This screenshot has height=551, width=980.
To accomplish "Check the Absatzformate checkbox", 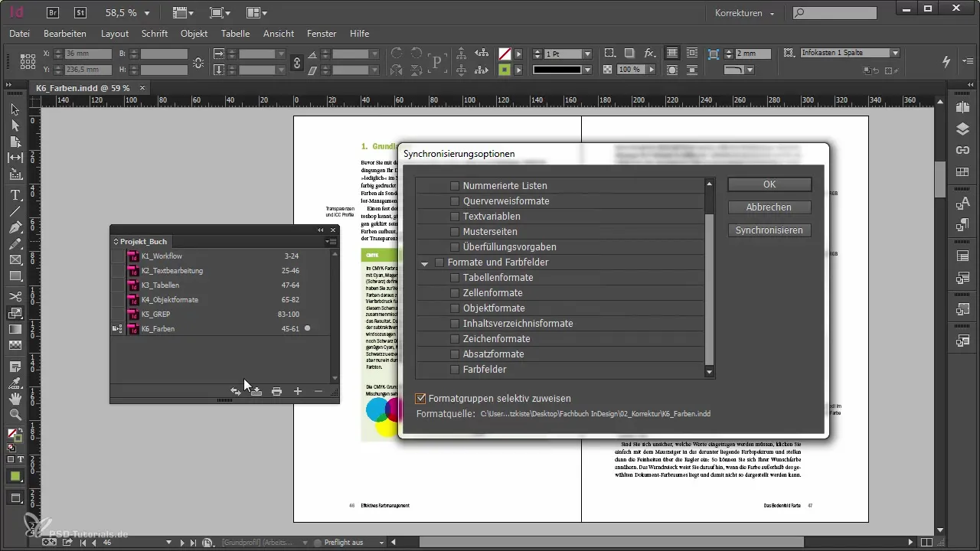I will (455, 354).
